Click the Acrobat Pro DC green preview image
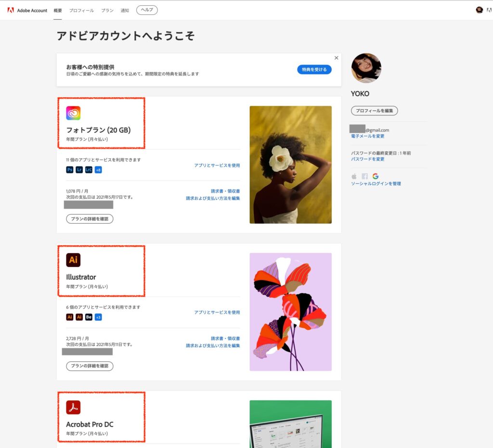The height and width of the screenshot is (448, 493). tap(290, 424)
